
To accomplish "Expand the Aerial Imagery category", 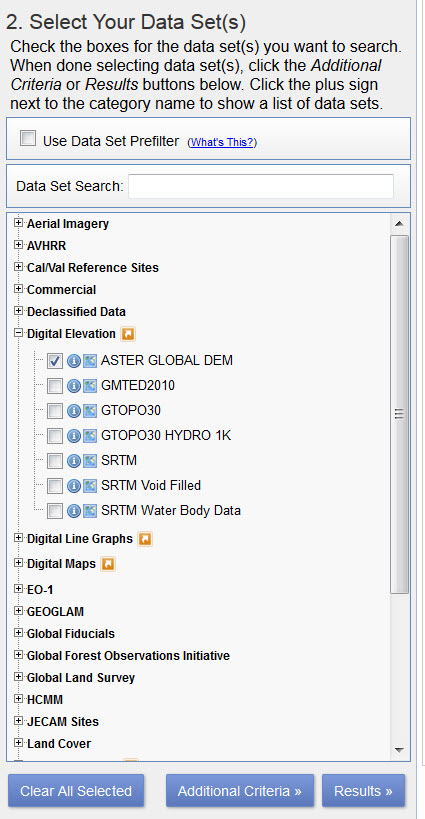I will pos(19,223).
